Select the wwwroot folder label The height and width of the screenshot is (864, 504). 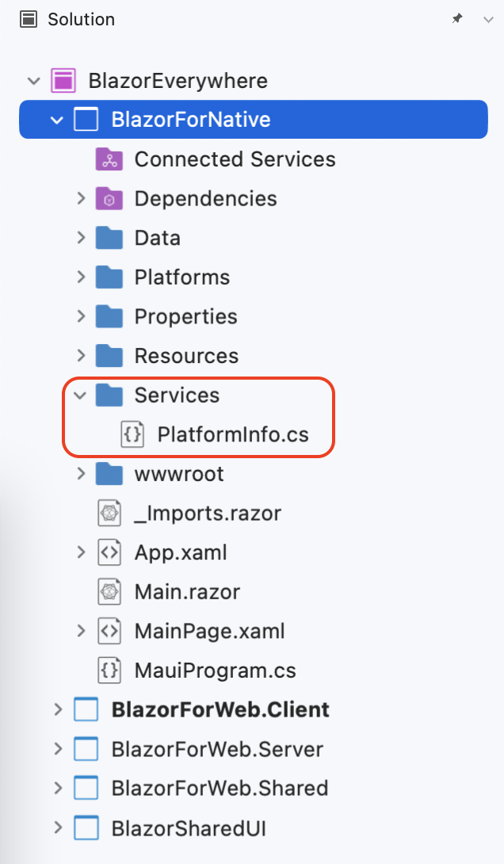(180, 474)
